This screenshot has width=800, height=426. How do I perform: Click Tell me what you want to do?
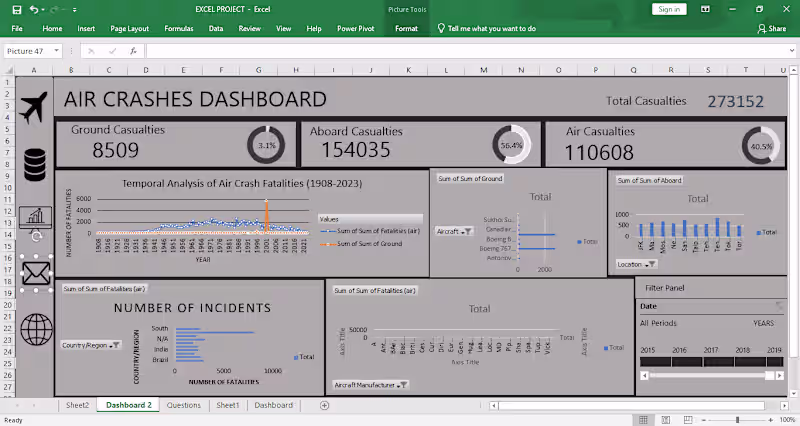[x=492, y=29]
